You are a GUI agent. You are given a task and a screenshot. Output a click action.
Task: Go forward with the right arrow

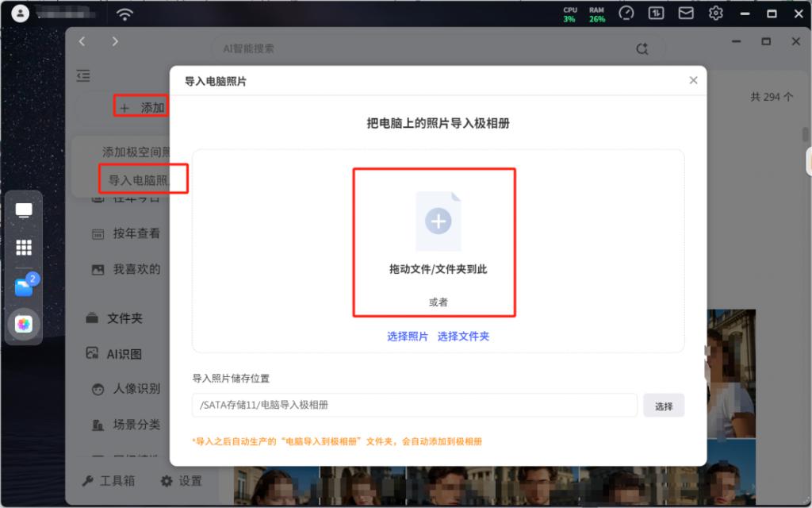(115, 41)
